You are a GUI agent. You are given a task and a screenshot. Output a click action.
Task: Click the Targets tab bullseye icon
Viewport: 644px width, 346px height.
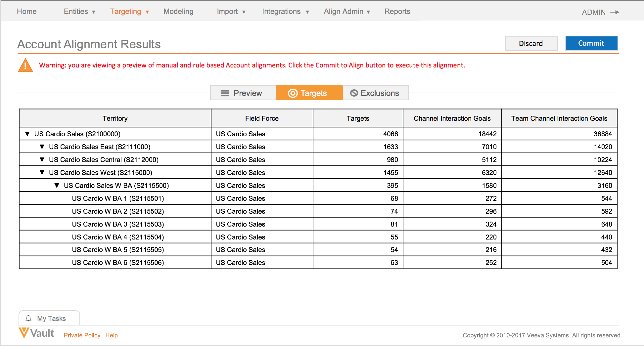[x=293, y=93]
